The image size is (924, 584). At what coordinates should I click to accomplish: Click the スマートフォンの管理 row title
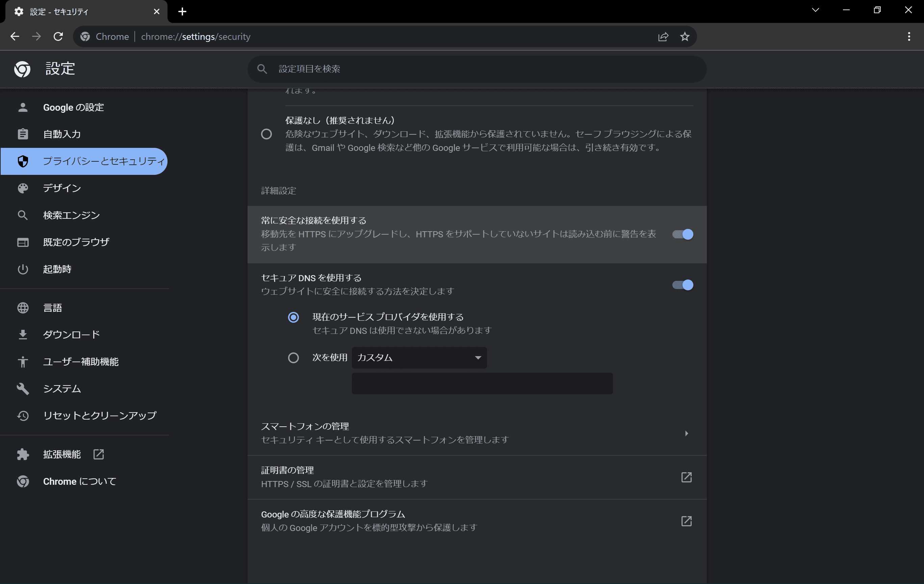pyautogui.click(x=305, y=426)
